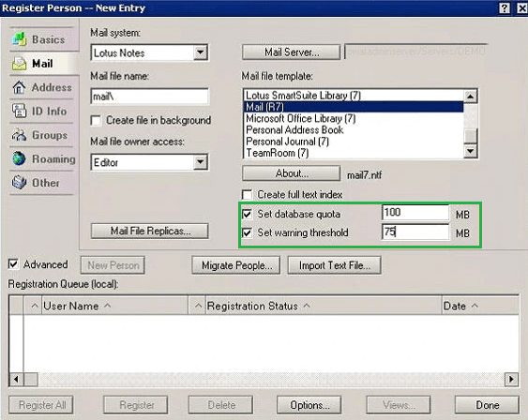The image size is (528, 420).
Task: Click the Address house icon
Action: tap(19, 87)
